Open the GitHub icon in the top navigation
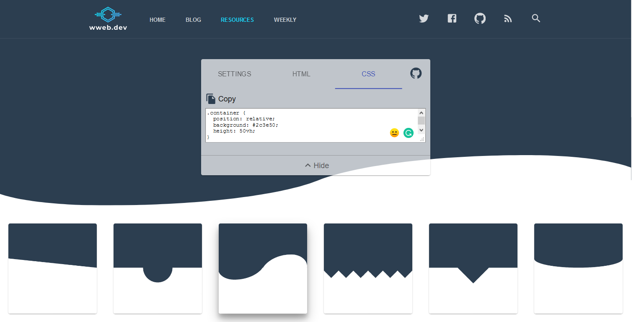This screenshot has height=322, width=644. tap(480, 18)
